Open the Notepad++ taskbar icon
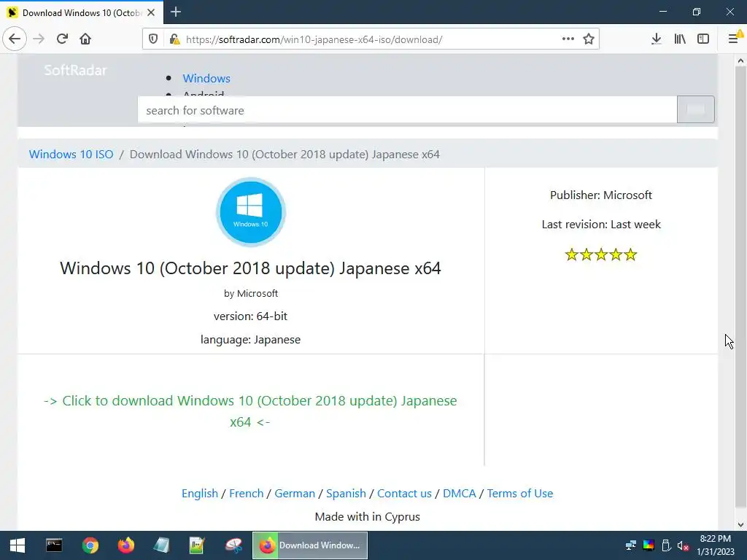Viewport: 747px width, 560px height. pyautogui.click(x=197, y=545)
